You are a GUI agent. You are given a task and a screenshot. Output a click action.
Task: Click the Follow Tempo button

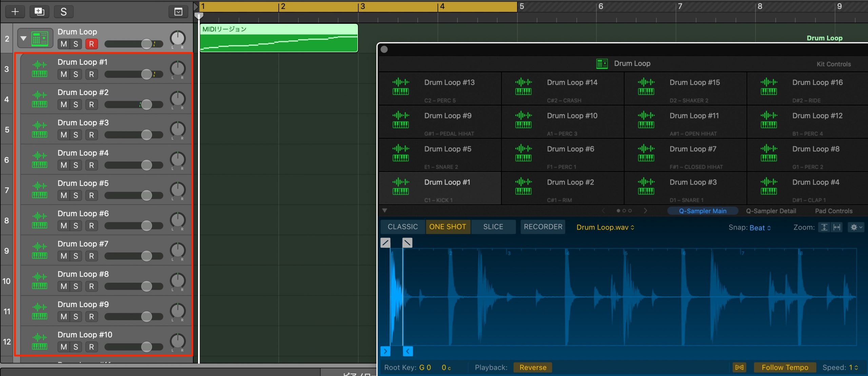click(x=785, y=367)
